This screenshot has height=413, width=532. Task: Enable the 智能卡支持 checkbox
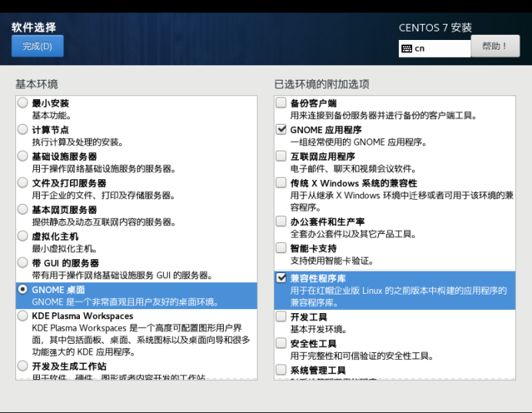(x=281, y=248)
